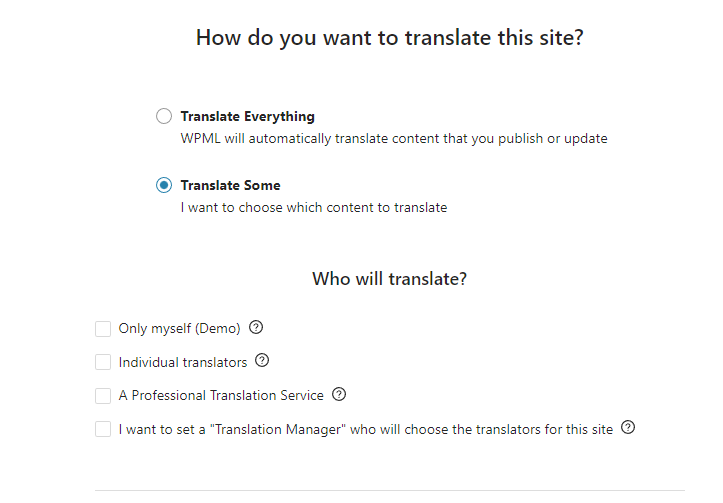Click the How do you want to translate heading
The image size is (723, 503).
[390, 38]
